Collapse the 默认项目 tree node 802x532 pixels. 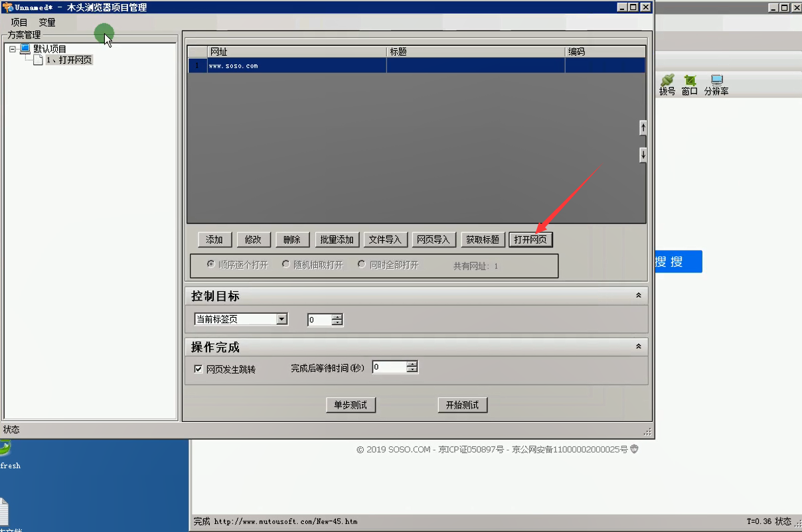[x=13, y=49]
